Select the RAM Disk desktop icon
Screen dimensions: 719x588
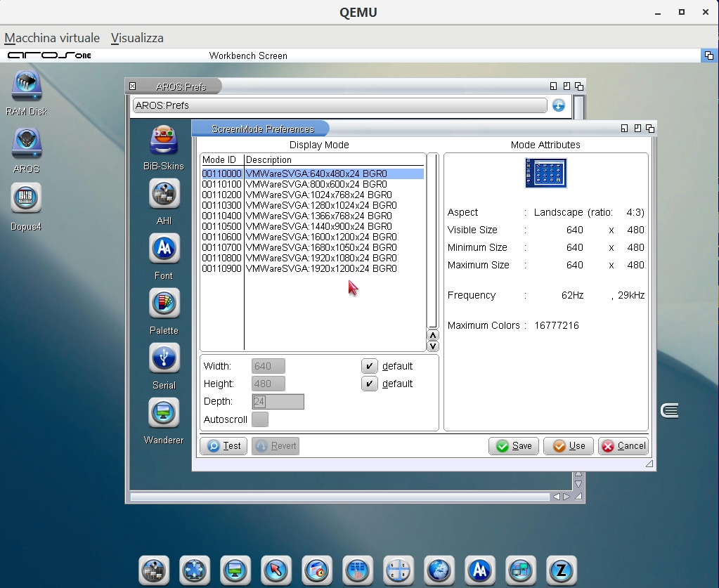point(27,86)
